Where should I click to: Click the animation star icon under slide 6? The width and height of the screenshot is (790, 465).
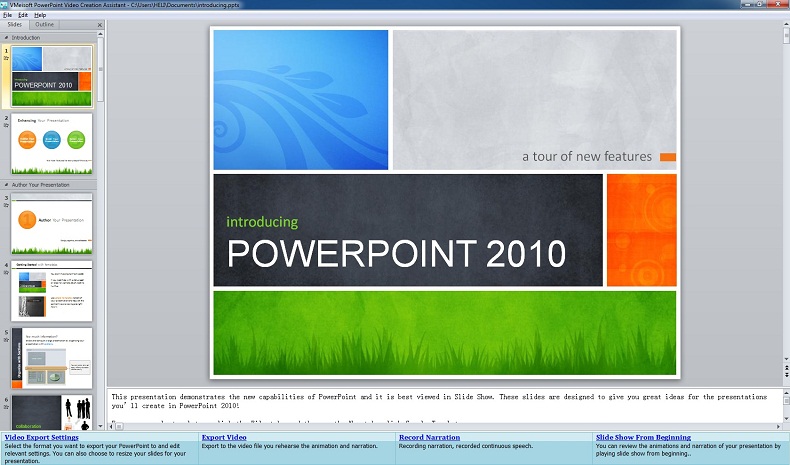6,407
